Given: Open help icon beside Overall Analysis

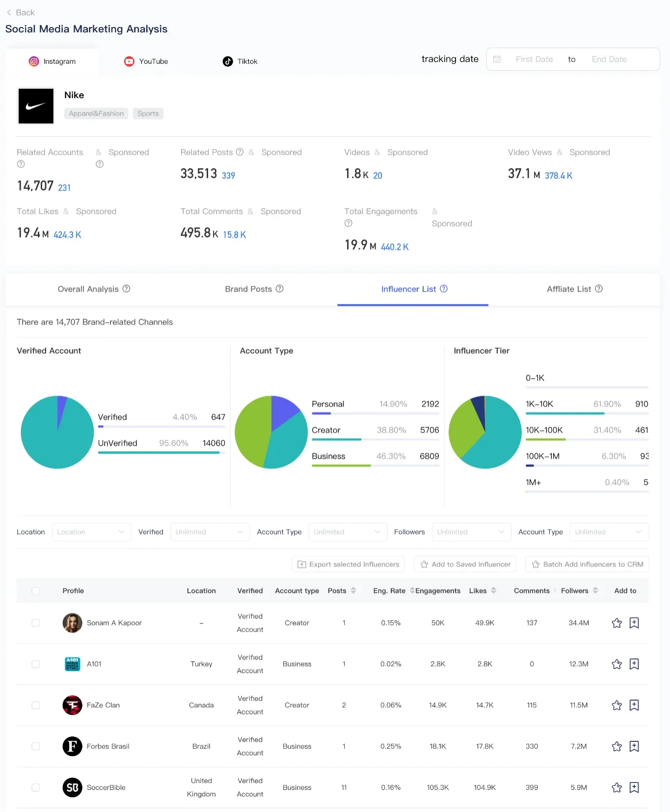Looking at the screenshot, I should click(126, 289).
